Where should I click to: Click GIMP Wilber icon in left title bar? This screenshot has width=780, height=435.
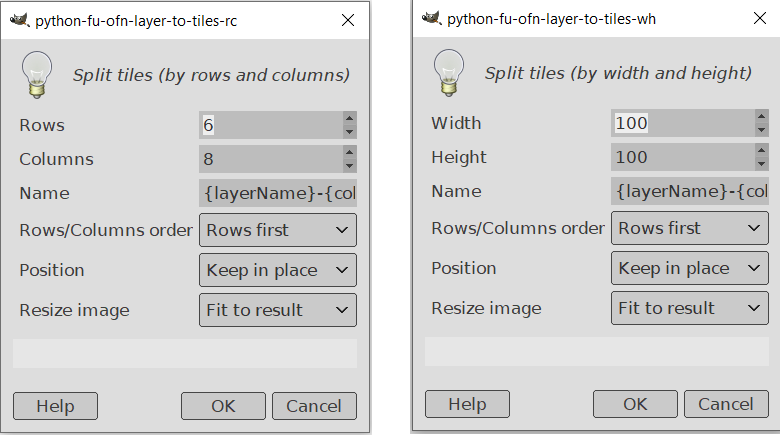[19, 20]
